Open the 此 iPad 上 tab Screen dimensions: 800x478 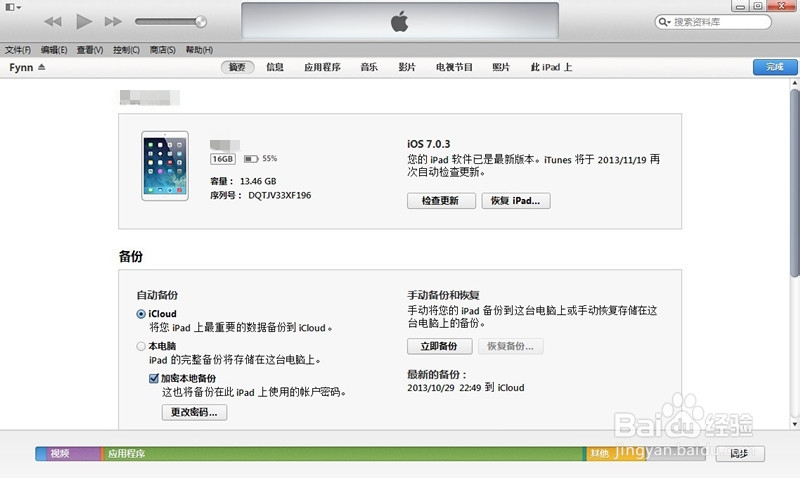551,67
